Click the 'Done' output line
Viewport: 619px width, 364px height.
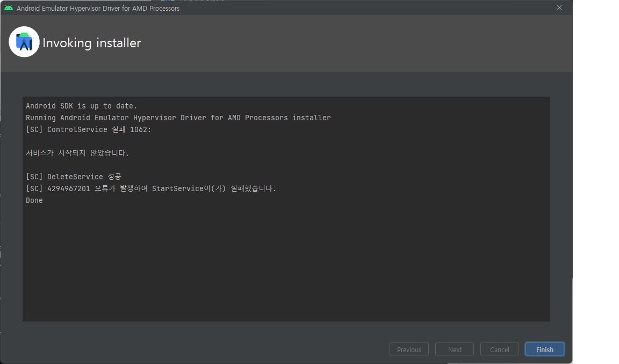coord(34,200)
